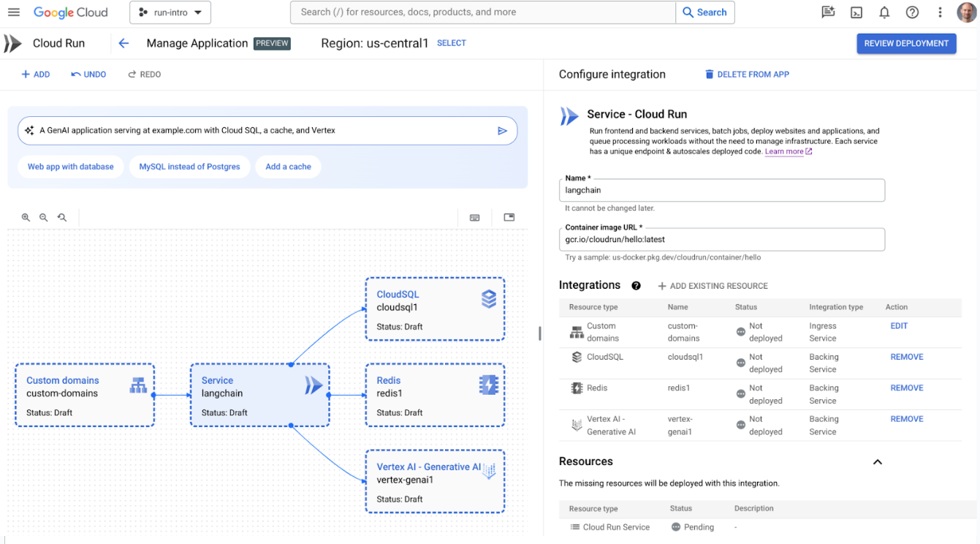
Task: Activate Cloud Shell terminal icon
Action: (x=856, y=12)
